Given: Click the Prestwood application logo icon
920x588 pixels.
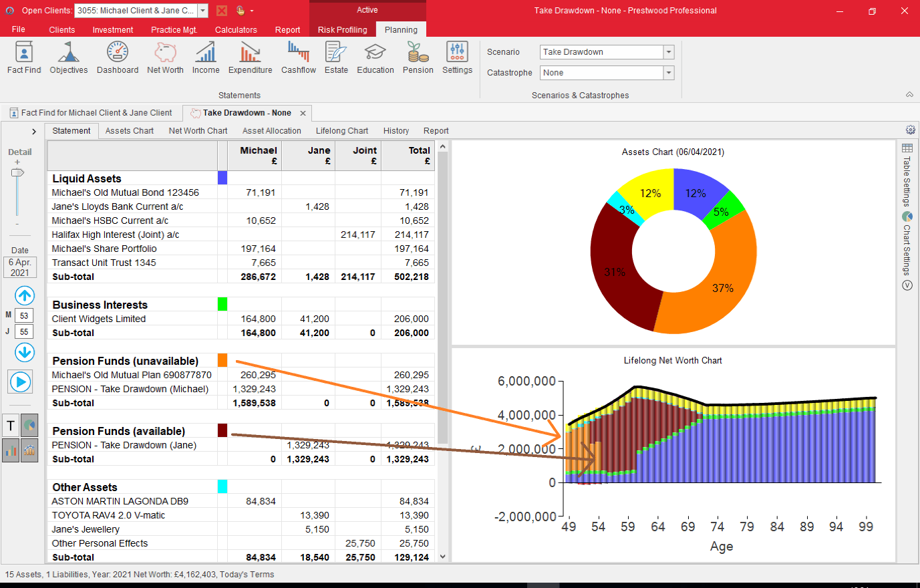Looking at the screenshot, I should [9, 11].
